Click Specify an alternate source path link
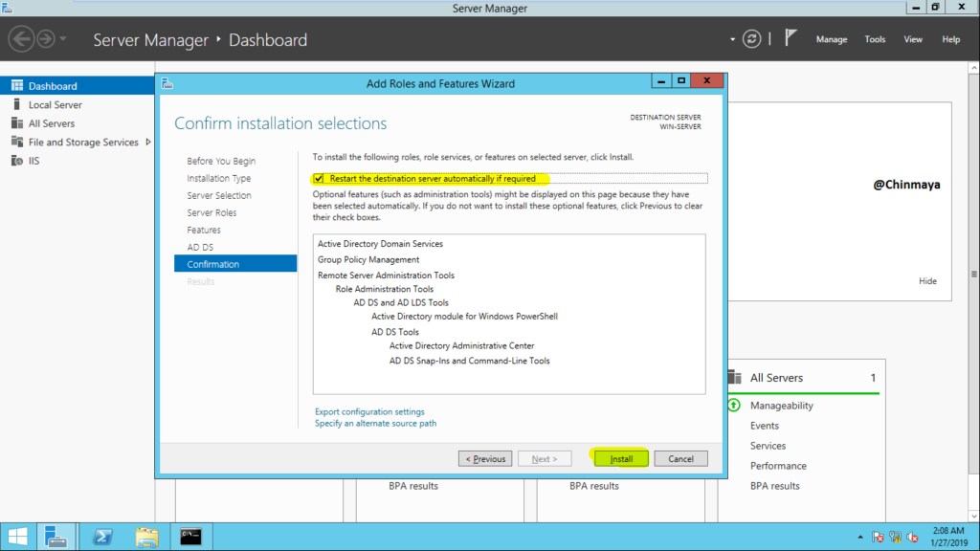This screenshot has height=551, width=980. tap(375, 423)
